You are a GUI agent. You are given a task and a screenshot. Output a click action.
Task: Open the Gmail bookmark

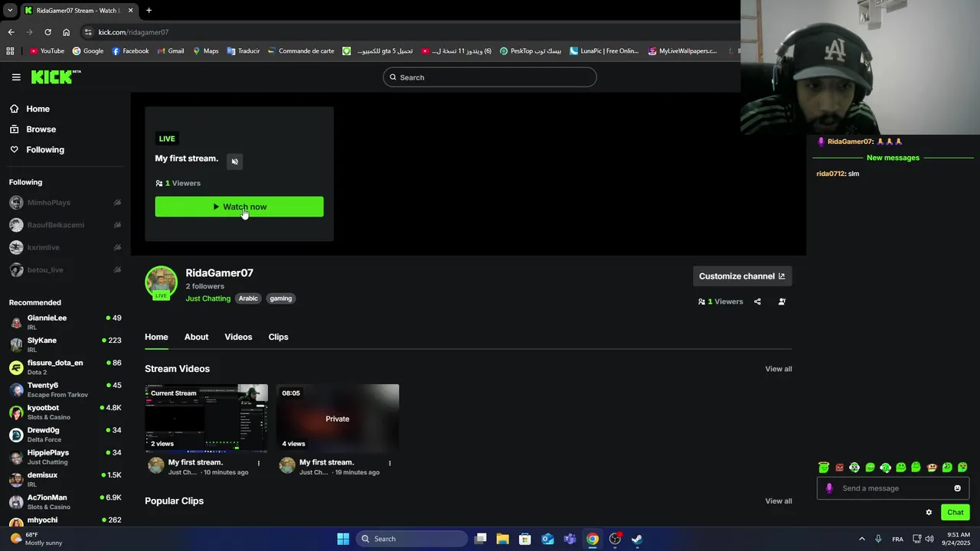170,51
